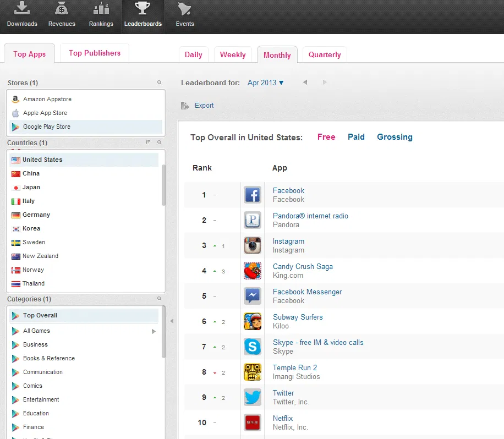Open the Downloads section icon

pos(22,9)
